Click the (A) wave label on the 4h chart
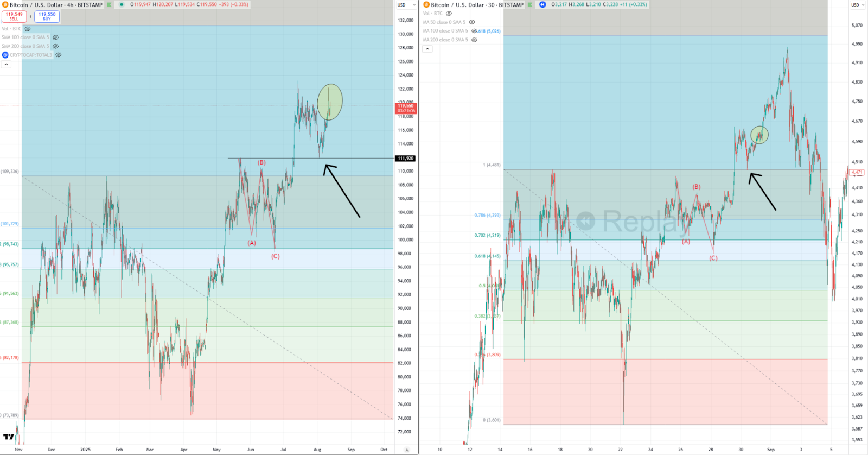The width and height of the screenshot is (868, 455). coord(252,243)
